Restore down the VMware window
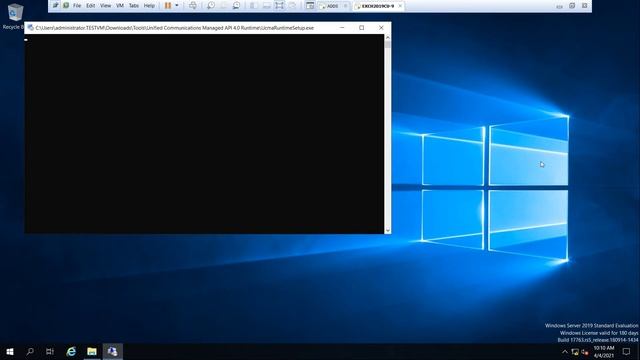 572,6
